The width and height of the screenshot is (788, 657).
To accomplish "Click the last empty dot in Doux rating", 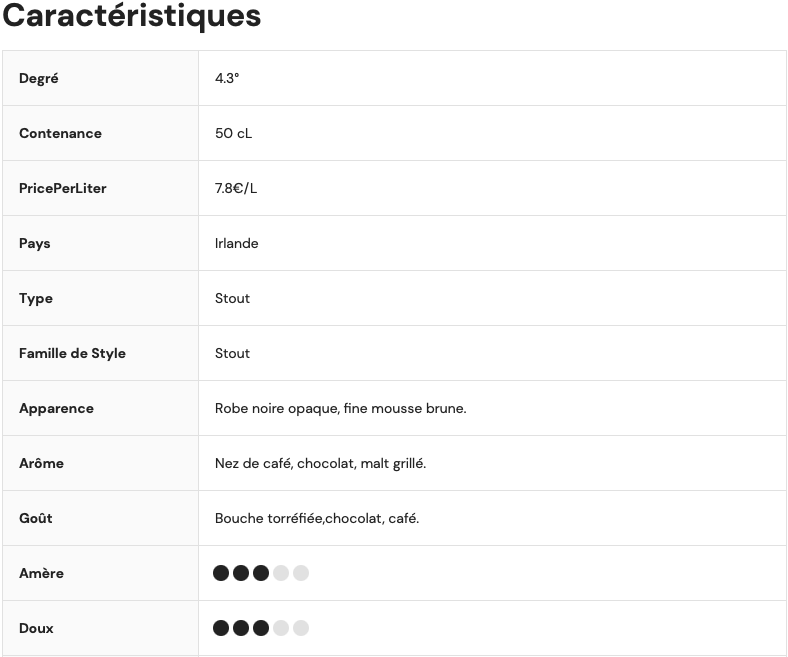I will 301,628.
